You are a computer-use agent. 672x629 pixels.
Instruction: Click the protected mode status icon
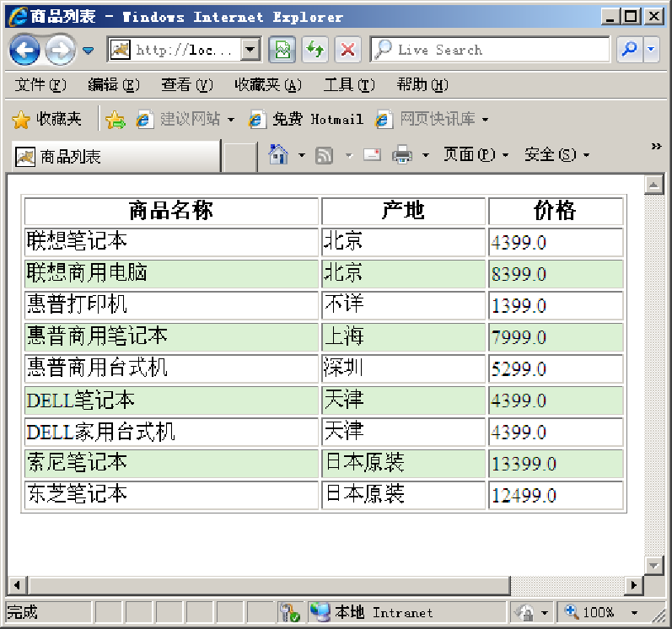click(x=524, y=613)
